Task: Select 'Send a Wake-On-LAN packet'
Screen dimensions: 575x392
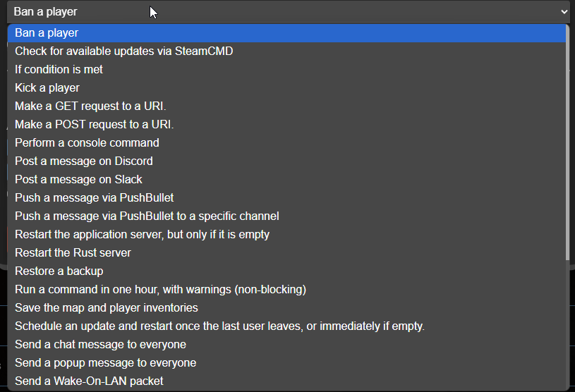Action: tap(286, 381)
